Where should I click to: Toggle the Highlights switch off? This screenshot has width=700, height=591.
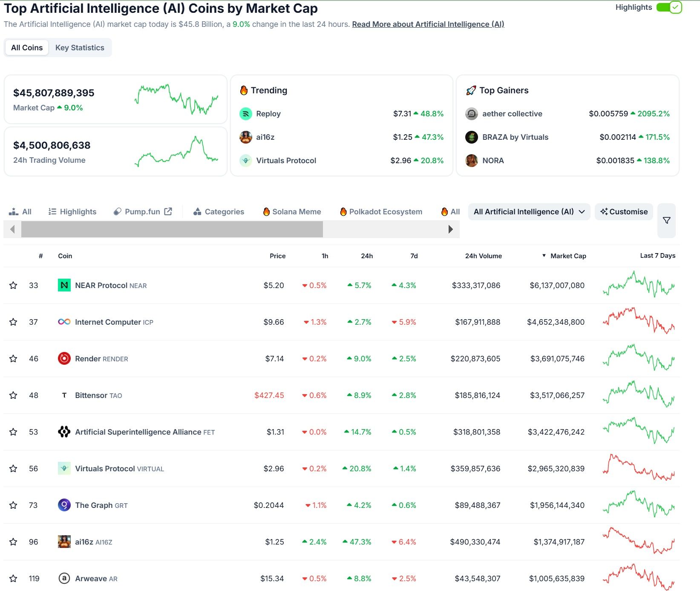[669, 7]
